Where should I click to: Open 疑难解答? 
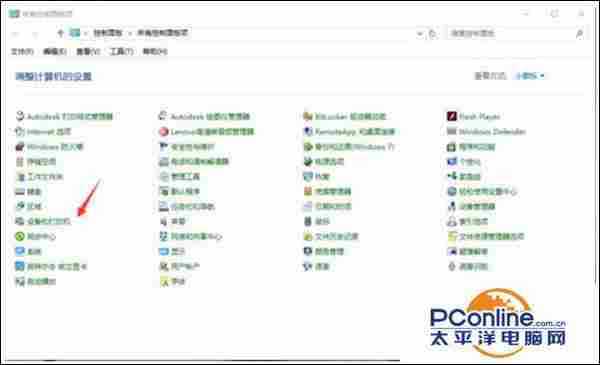point(467,252)
